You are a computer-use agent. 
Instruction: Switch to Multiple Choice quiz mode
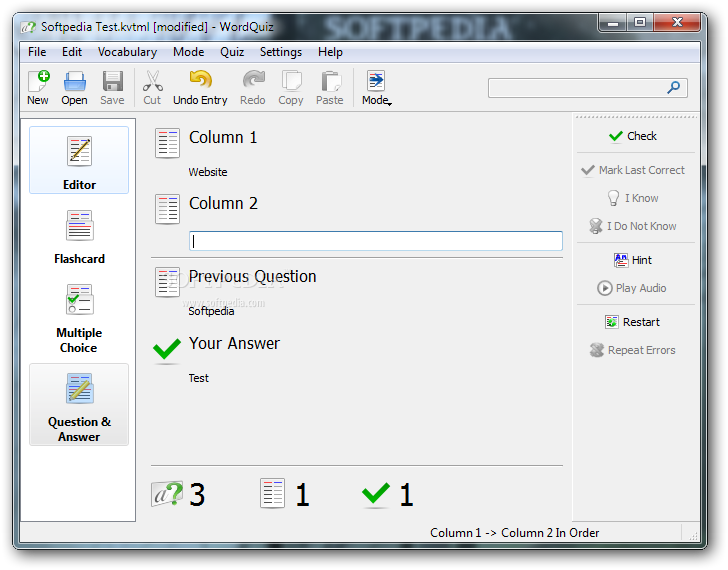click(79, 318)
